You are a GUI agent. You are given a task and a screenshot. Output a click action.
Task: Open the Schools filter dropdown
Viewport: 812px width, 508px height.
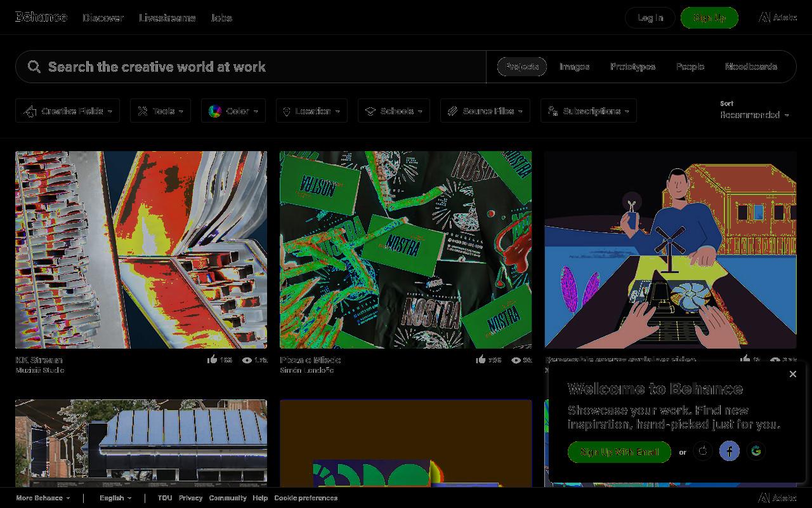[394, 111]
